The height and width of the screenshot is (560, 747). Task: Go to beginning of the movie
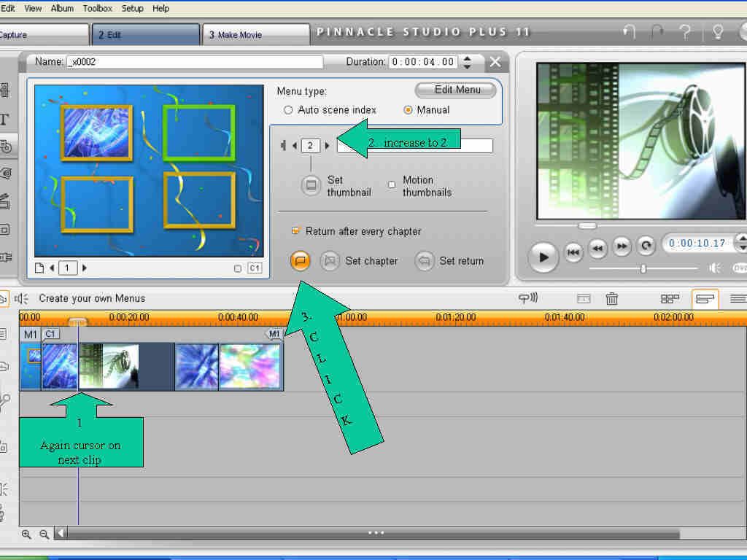[573, 252]
